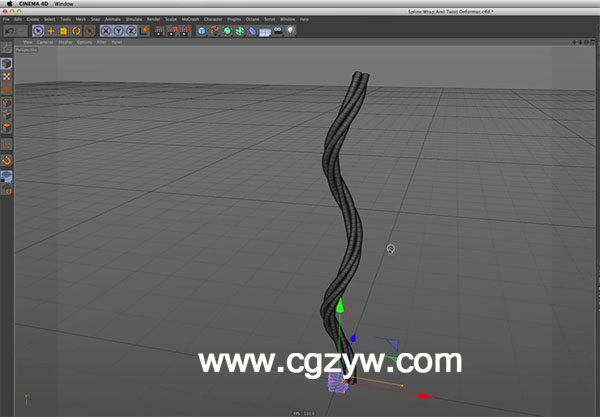Open the Render menu
This screenshot has width=600, height=417.
(153, 19)
